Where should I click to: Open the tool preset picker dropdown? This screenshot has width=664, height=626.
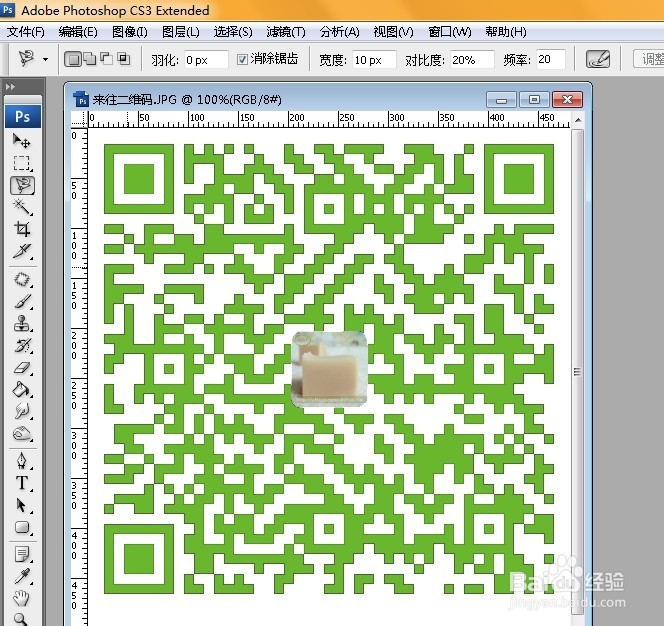pyautogui.click(x=45, y=60)
